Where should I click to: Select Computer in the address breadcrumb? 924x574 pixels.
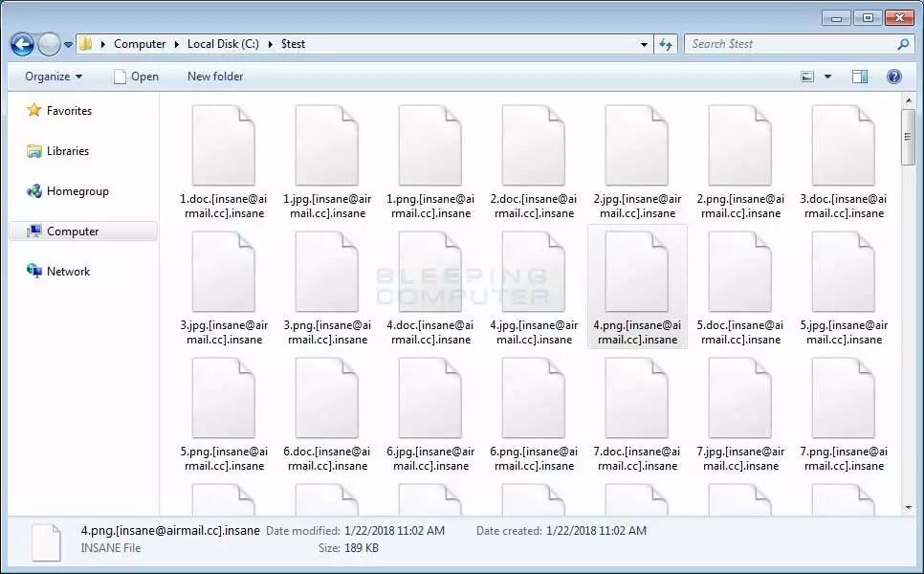click(140, 44)
